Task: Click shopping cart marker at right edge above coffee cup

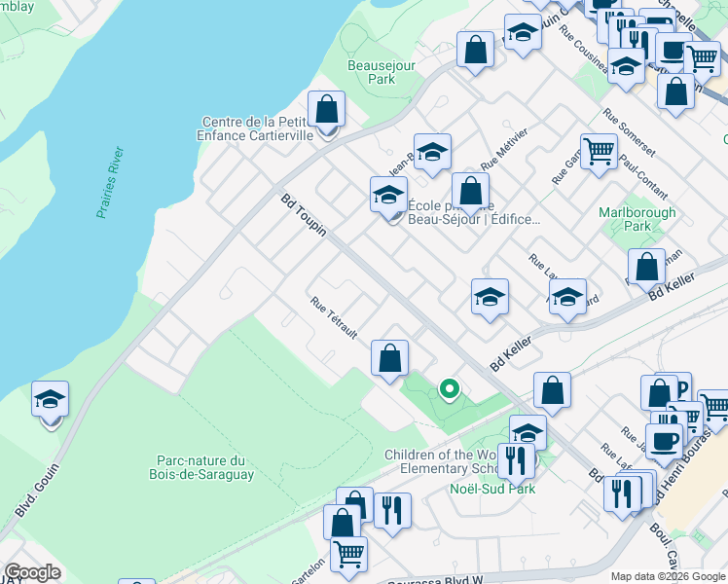Action: pyautogui.click(x=714, y=409)
